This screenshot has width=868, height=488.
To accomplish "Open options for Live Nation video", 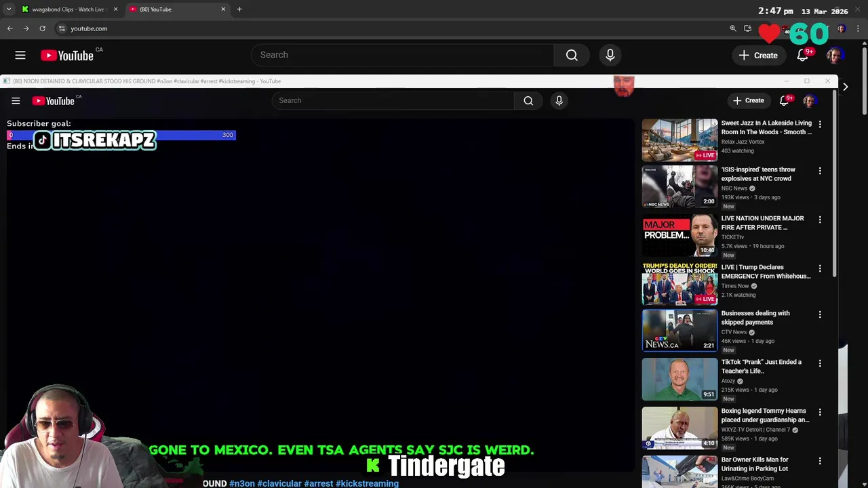I will click(820, 220).
